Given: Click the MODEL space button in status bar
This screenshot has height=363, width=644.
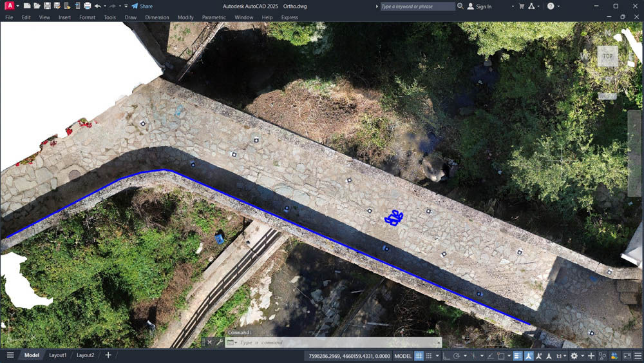Looking at the screenshot, I should tap(402, 356).
